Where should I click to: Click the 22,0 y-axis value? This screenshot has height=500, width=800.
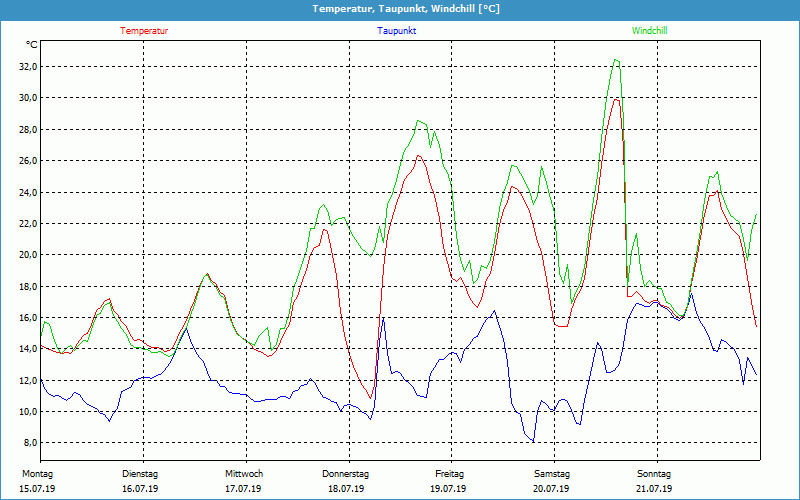coord(28,223)
